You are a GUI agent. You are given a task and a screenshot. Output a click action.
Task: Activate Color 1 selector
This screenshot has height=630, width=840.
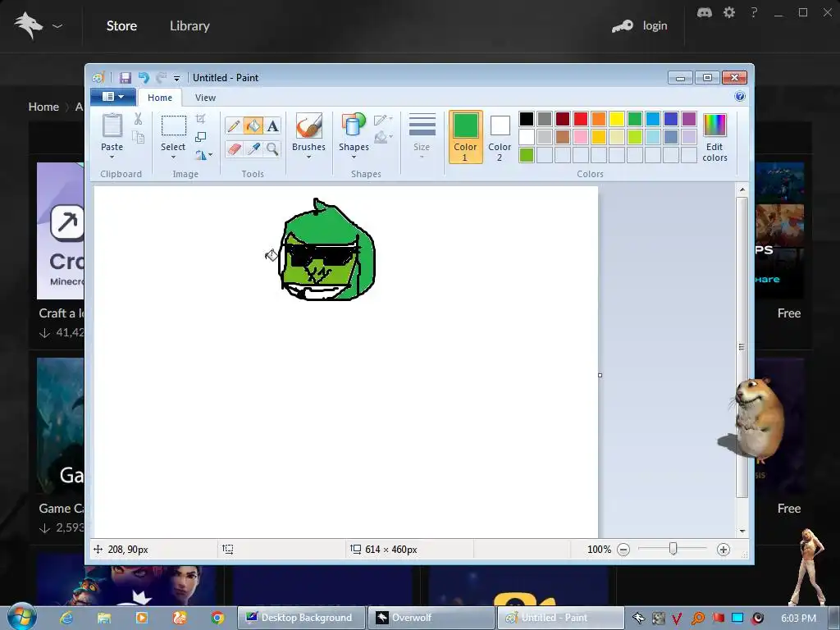coord(466,137)
